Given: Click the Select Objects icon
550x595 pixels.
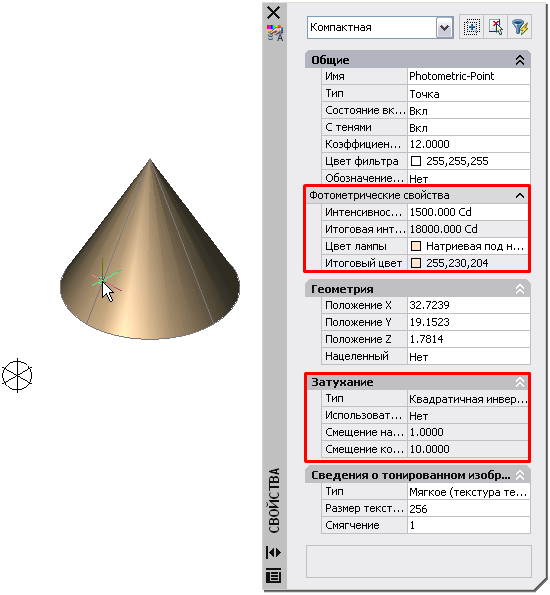Looking at the screenshot, I should pos(495,27).
